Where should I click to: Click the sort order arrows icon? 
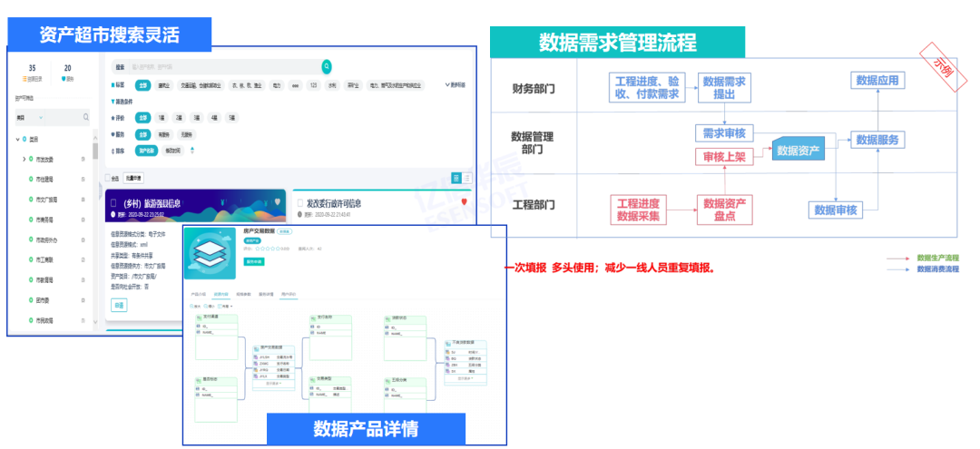(x=191, y=150)
